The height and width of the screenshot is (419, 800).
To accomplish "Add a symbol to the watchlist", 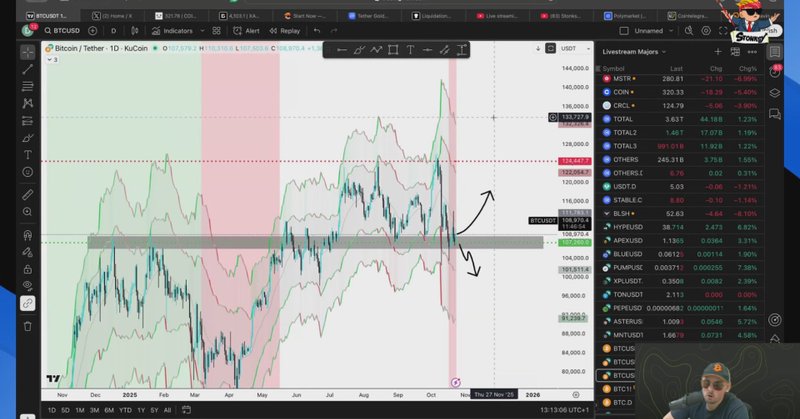I will 718,52.
